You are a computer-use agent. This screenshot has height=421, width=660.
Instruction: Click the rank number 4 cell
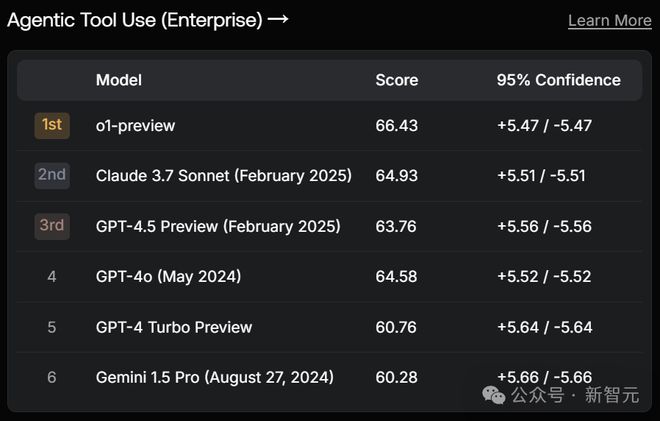[x=52, y=276]
